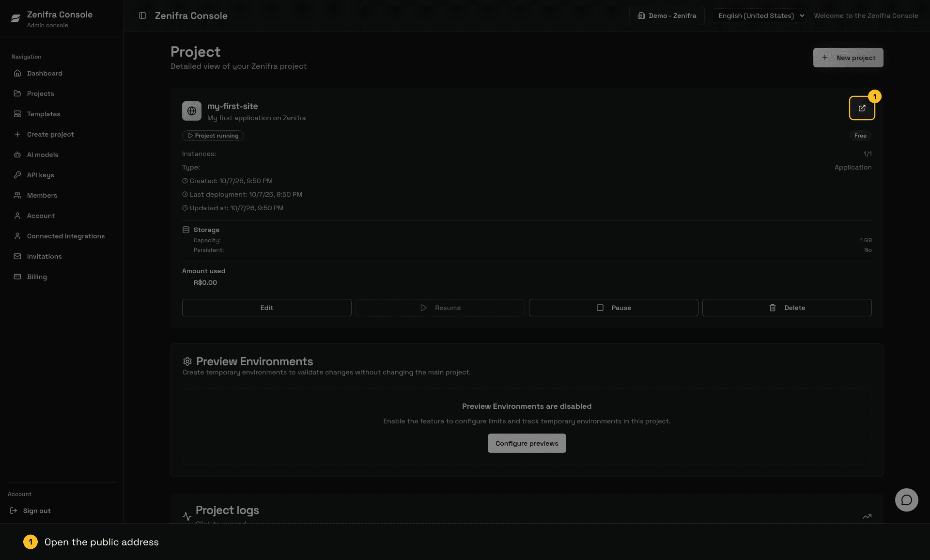Image resolution: width=930 pixels, height=560 pixels.
Task: Click the Storage database icon
Action: tap(186, 230)
